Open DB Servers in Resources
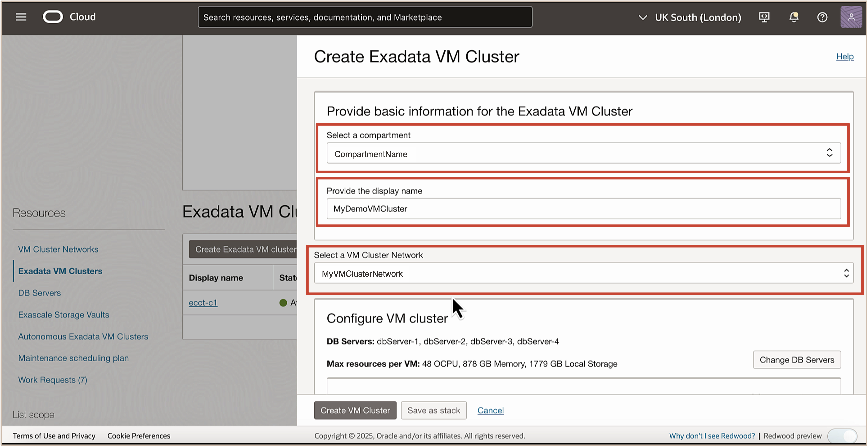 [x=39, y=293]
